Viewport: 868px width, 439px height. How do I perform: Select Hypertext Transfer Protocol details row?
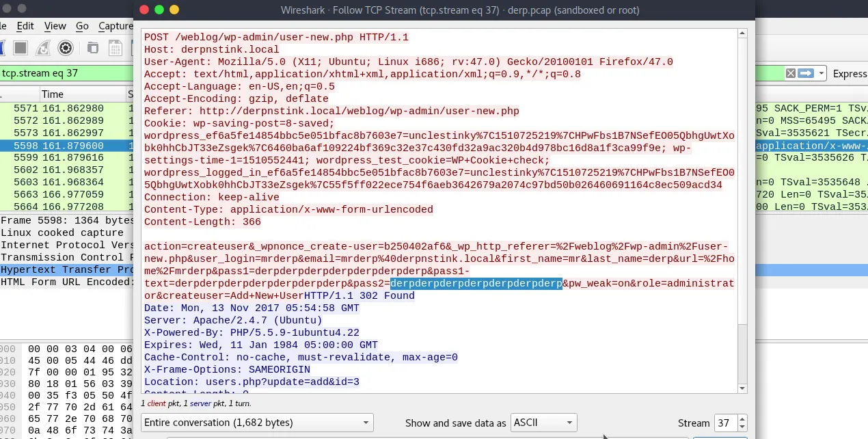67,270
